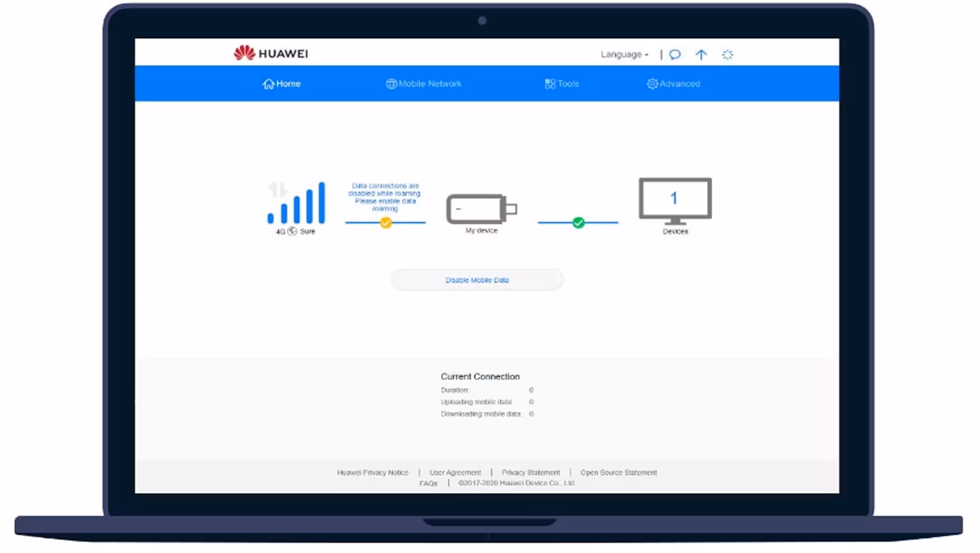Switch to the Tools tab

pyautogui.click(x=561, y=84)
